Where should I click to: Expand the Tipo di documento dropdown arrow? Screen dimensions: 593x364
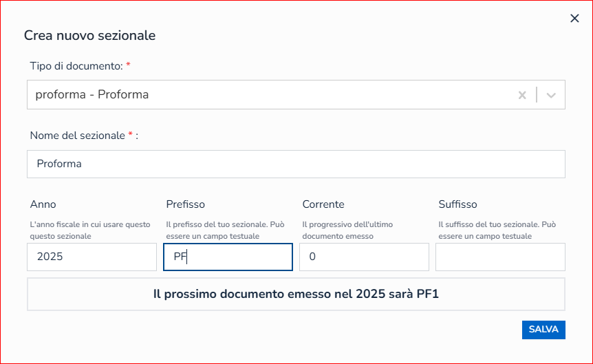coord(550,95)
